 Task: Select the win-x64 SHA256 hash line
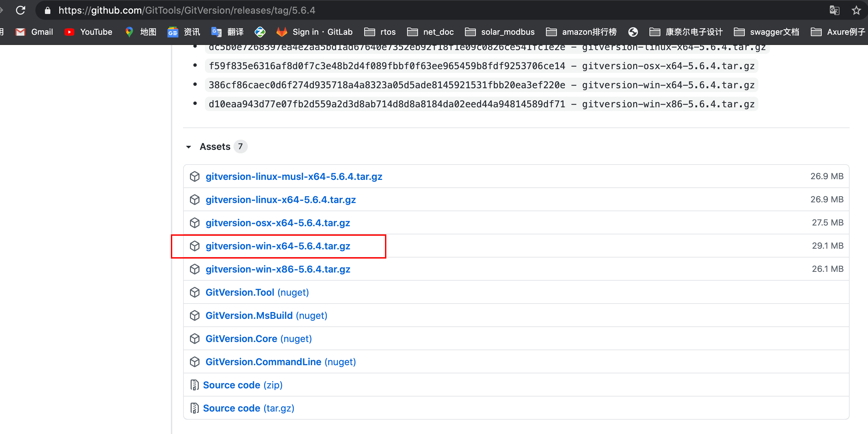coord(481,85)
